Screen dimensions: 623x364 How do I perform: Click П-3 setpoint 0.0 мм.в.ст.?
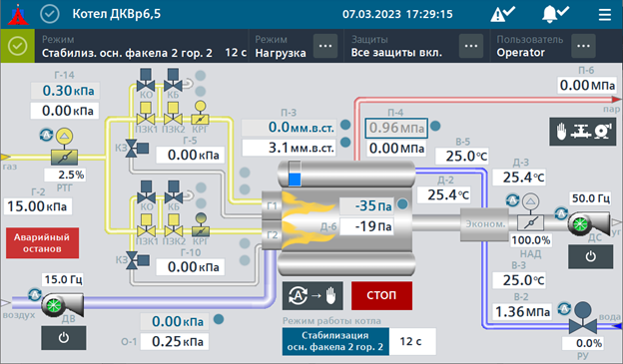[x=289, y=128]
